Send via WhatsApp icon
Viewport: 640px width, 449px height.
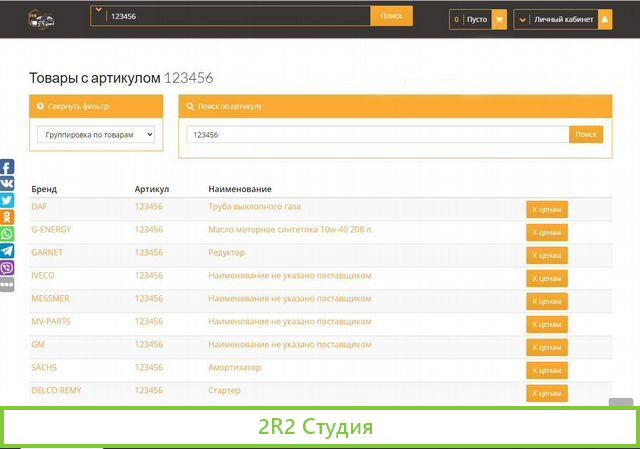pos(7,234)
